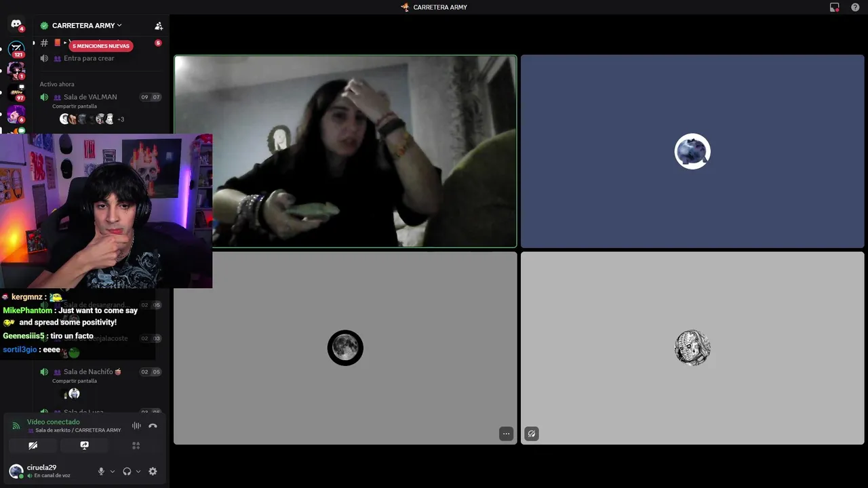Jump to the 5 menciones nuevas pill
868x488 pixels.
pyautogui.click(x=101, y=46)
